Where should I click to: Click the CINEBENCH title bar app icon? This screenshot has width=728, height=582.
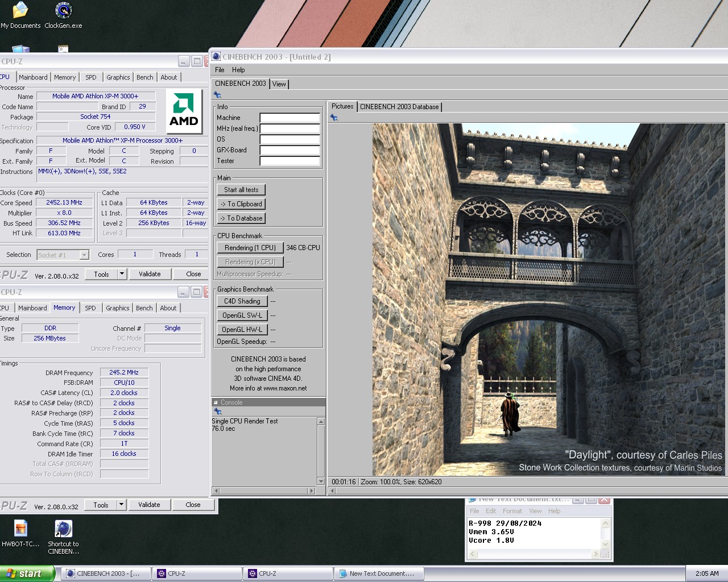216,56
